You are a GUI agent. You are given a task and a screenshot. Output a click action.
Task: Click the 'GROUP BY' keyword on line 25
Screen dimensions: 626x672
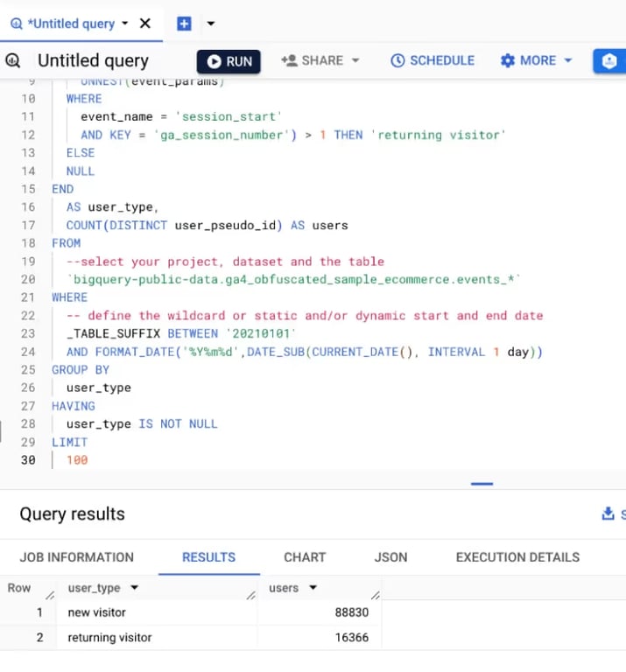(81, 370)
